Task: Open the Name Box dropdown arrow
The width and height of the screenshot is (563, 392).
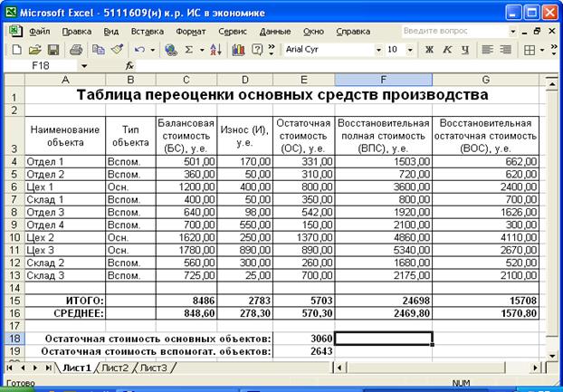Action: 84,66
